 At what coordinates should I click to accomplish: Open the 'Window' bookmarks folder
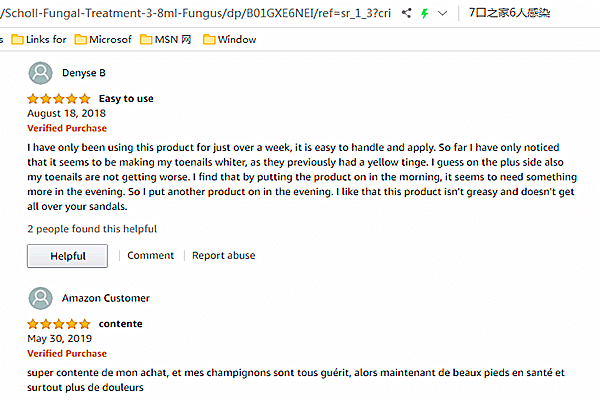[229, 40]
